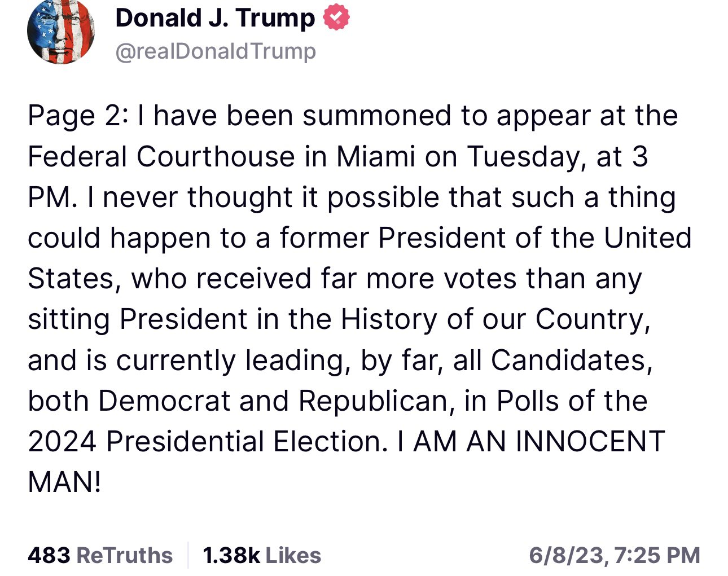This screenshot has width=728, height=576.
Task: Click the word 'Miami' in post
Action: [x=376, y=156]
